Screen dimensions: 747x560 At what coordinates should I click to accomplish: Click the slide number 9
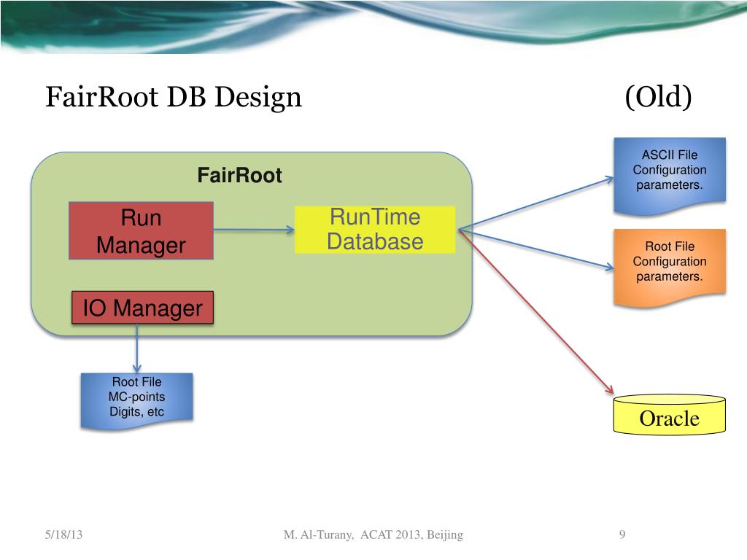coord(622,534)
